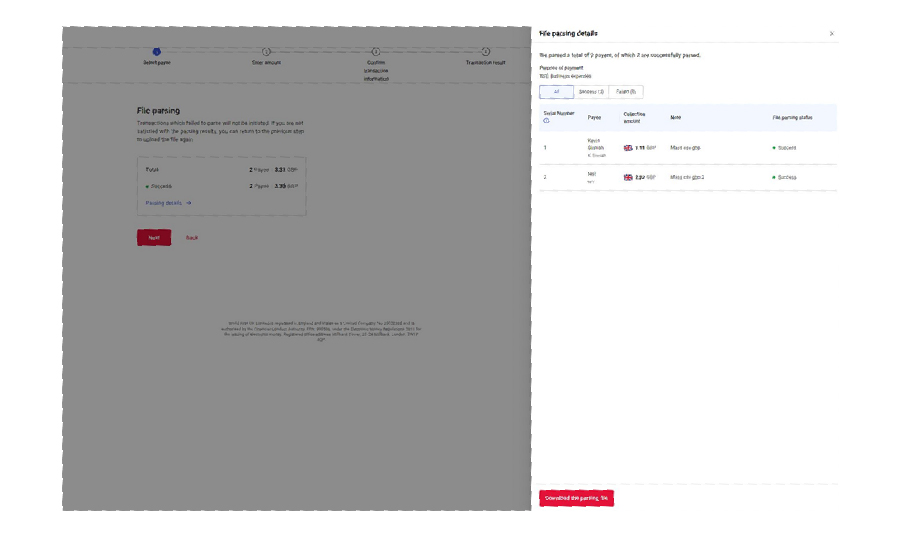Close the File parsing details panel

(831, 34)
